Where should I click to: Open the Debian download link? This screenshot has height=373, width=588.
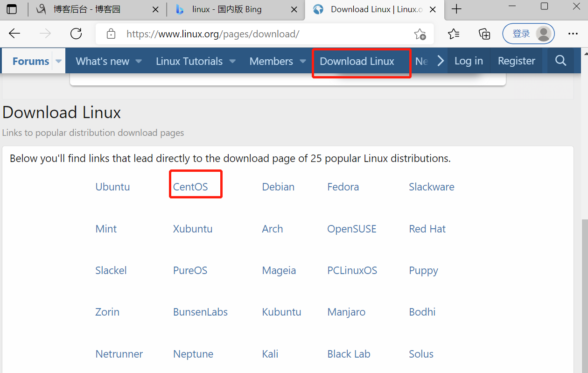tap(278, 187)
